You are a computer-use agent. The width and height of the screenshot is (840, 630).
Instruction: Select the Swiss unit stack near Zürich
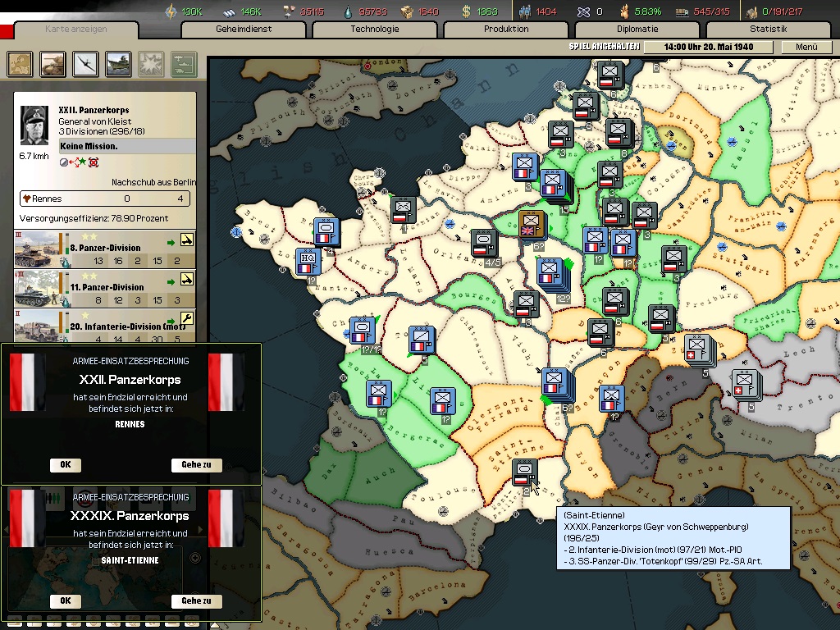point(697,348)
